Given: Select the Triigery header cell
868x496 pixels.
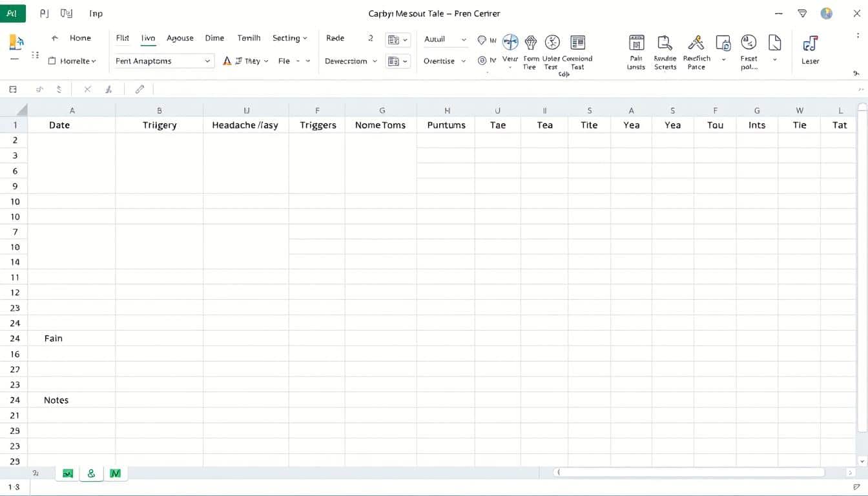Looking at the screenshot, I should (160, 125).
